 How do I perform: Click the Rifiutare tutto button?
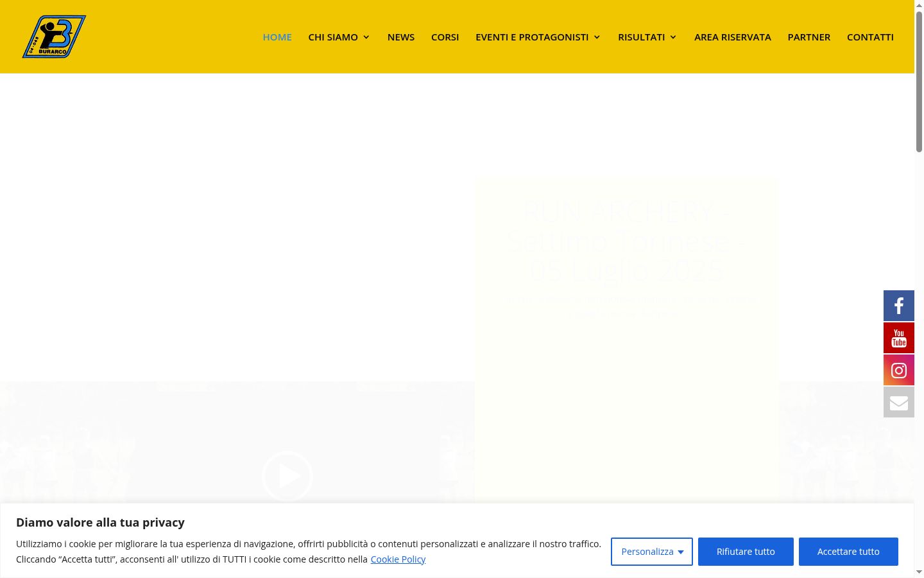[746, 552]
